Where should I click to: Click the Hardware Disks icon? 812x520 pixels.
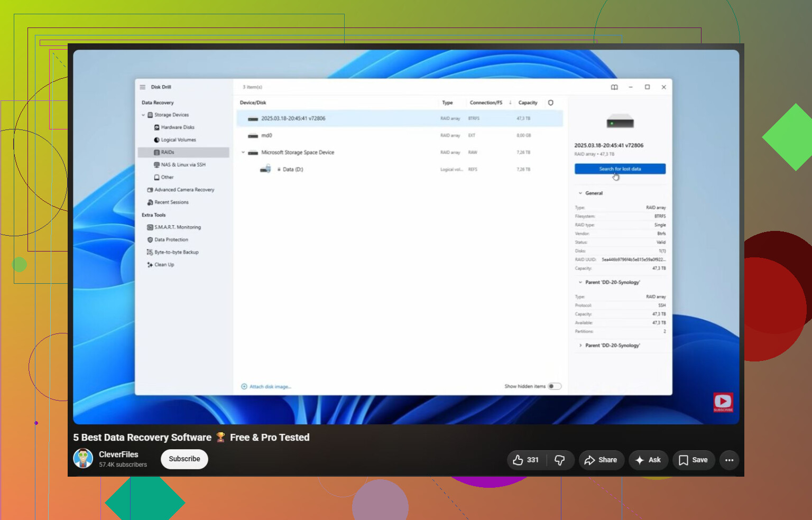click(x=157, y=127)
